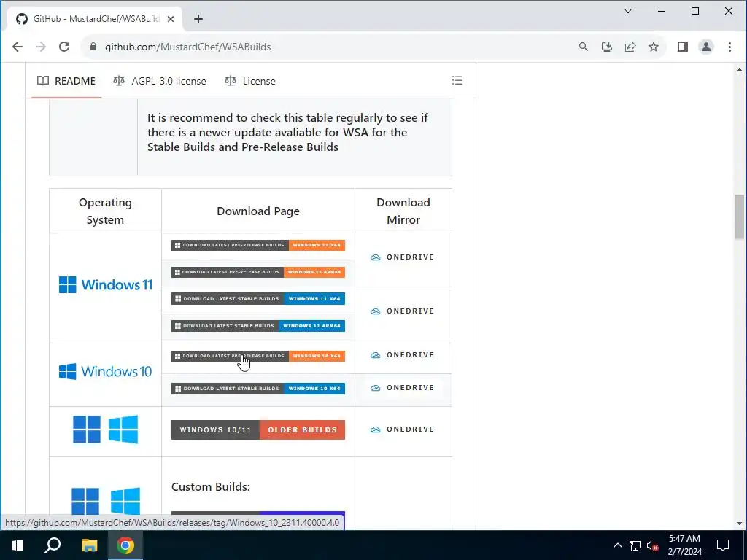Open taskbar clock 5:47 AM
747x560 pixels.
coord(684,545)
